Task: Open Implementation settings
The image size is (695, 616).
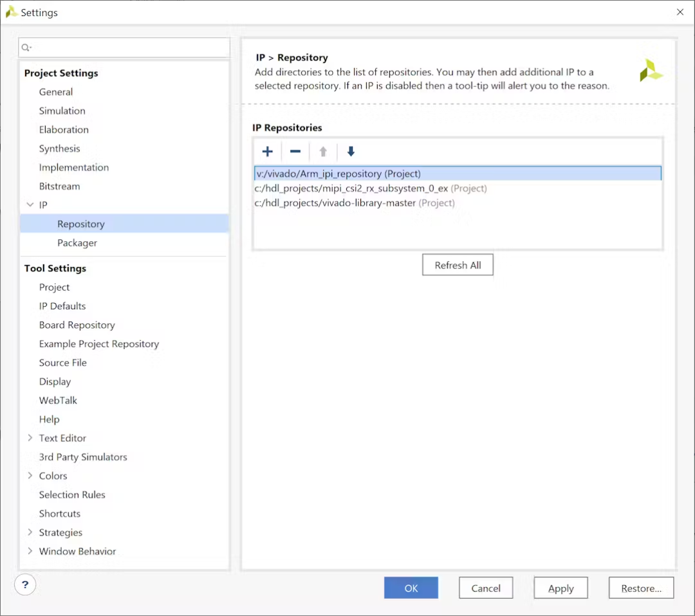Action: pos(73,167)
